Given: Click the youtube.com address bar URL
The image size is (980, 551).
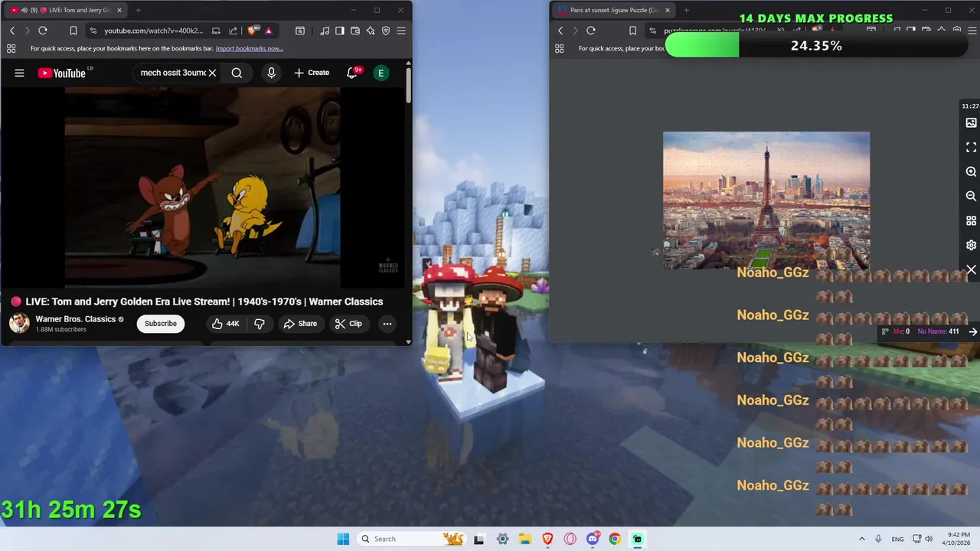Looking at the screenshot, I should 154,31.
